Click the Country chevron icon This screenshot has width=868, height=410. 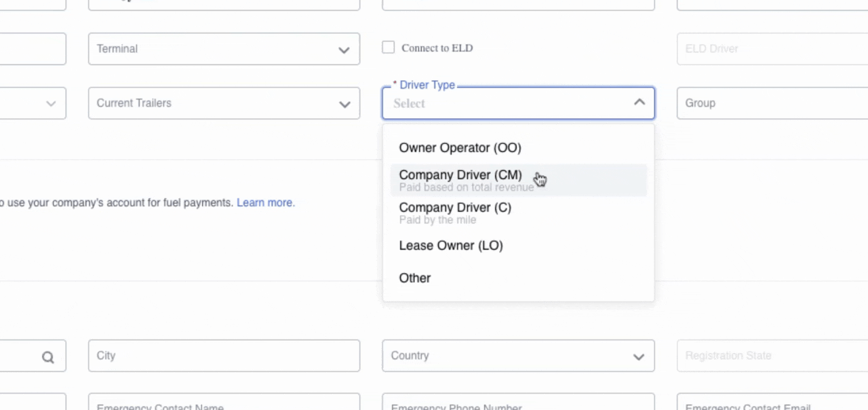point(638,356)
